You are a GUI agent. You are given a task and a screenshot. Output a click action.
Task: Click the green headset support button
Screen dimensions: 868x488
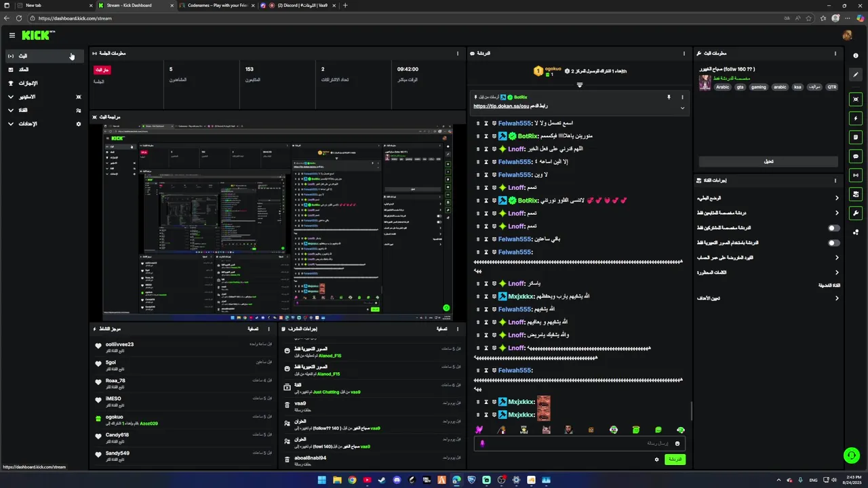click(850, 455)
